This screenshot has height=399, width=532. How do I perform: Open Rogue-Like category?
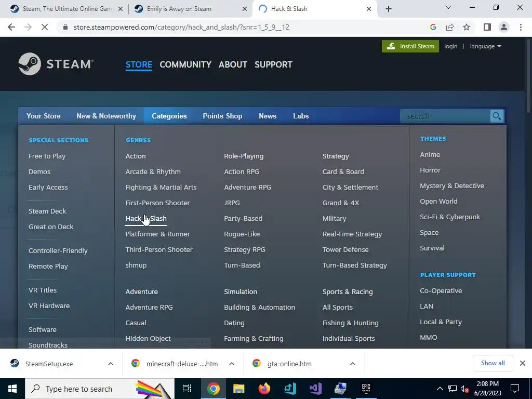point(242,234)
